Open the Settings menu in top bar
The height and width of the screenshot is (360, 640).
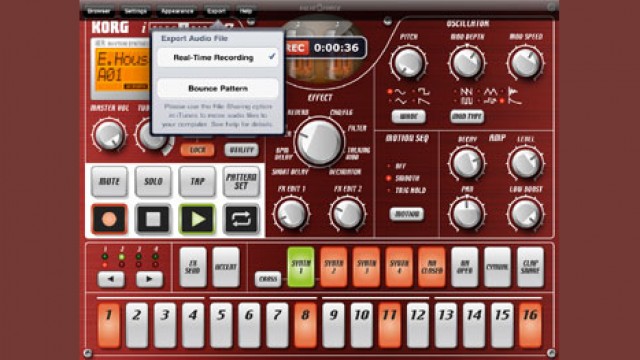point(136,11)
